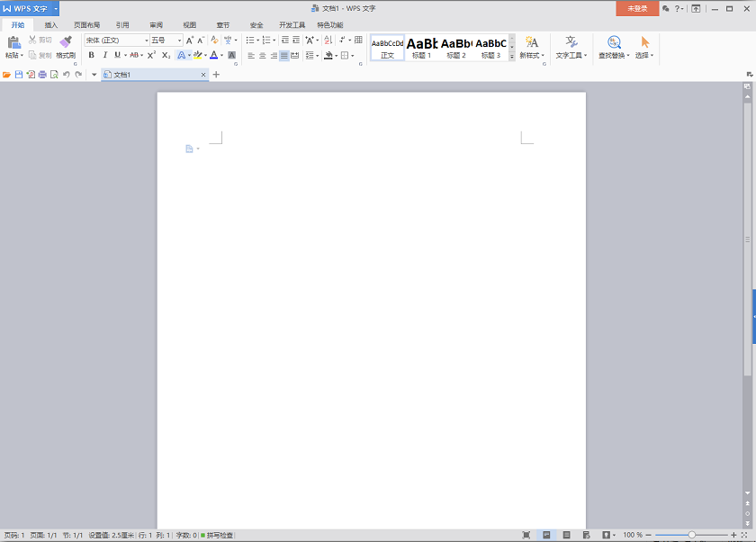The height and width of the screenshot is (542, 756).
Task: Click the Paste (粘贴) clipboard icon
Action: 13,42
